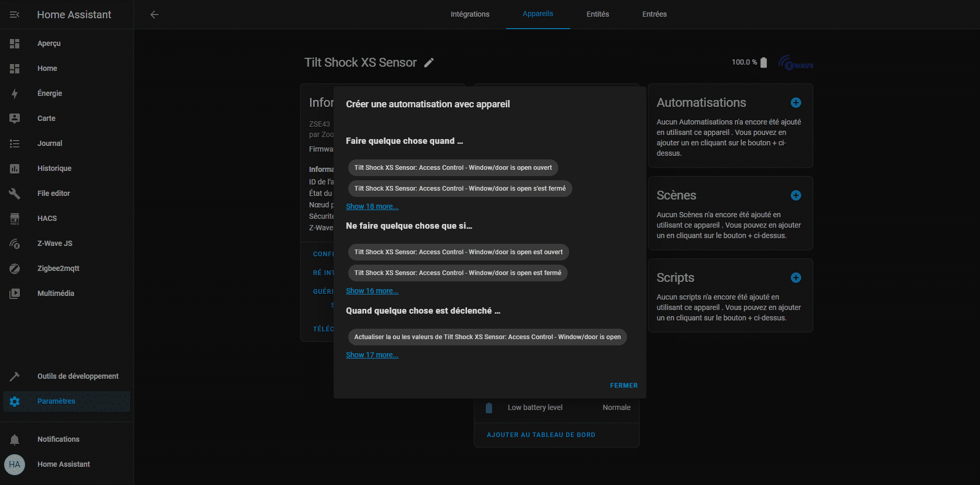The image size is (980, 485).
Task: Open Z-Wave JS sidebar entry
Action: pyautogui.click(x=67, y=244)
